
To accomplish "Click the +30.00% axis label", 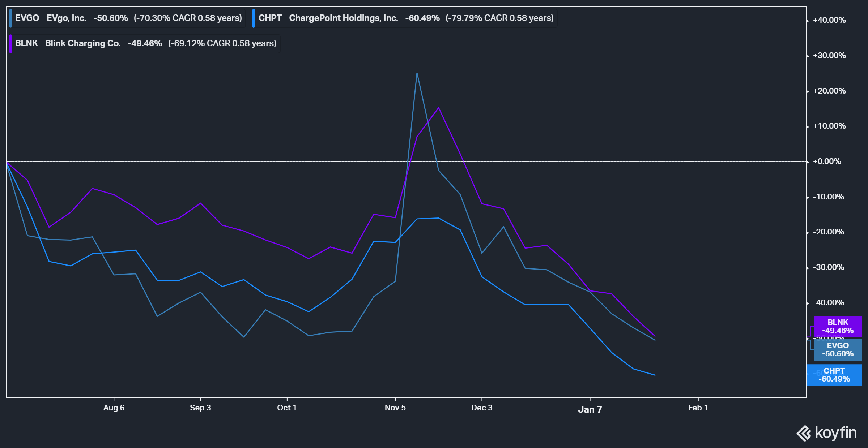I will click(x=829, y=56).
